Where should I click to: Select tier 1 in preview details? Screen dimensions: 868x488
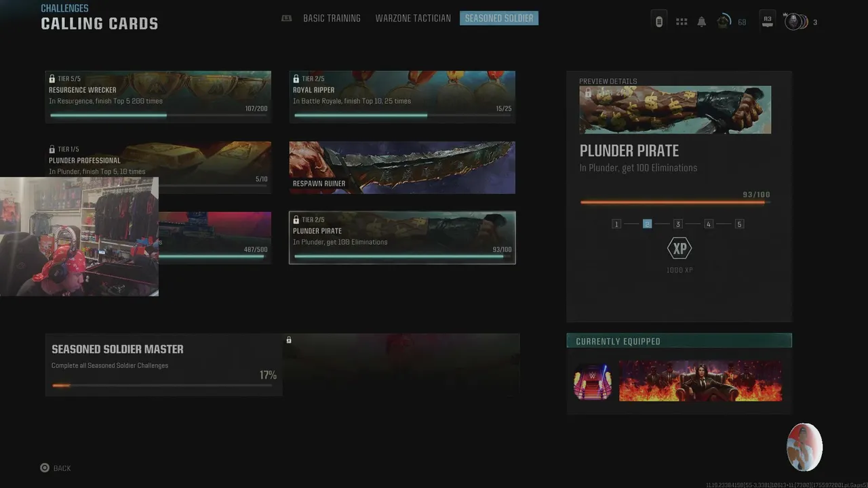tap(616, 224)
